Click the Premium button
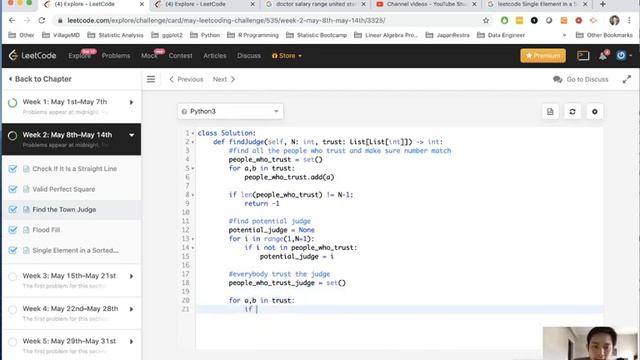 click(543, 56)
